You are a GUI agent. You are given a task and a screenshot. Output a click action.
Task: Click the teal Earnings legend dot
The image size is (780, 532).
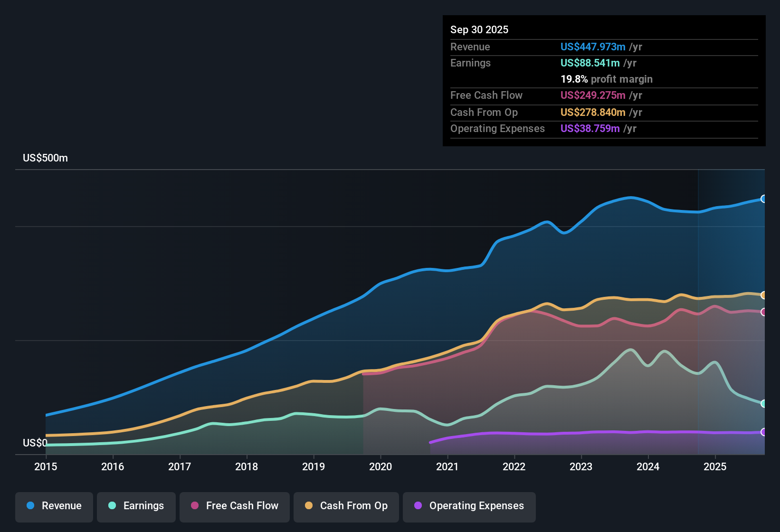coord(112,506)
